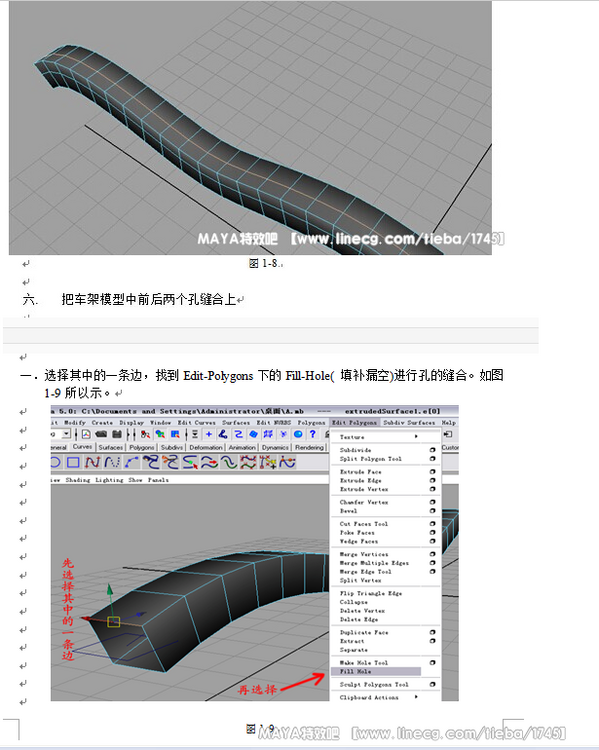Open the Subdiv Surfaces menu
The width and height of the screenshot is (599, 750).
tap(409, 423)
